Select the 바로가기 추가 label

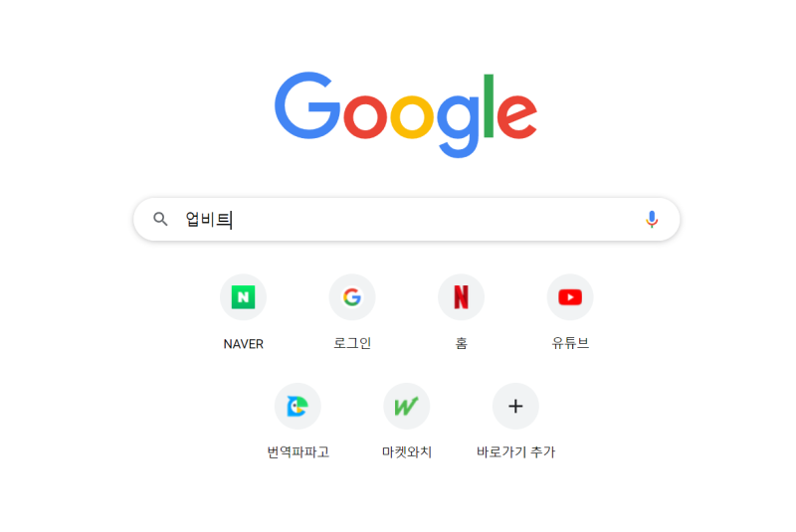pos(515,451)
